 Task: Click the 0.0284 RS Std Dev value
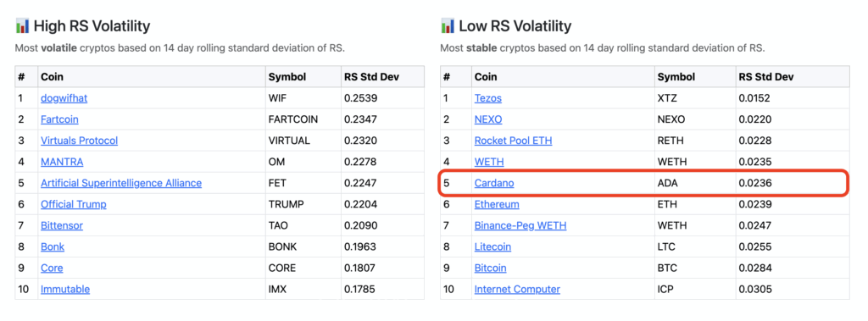pos(755,268)
